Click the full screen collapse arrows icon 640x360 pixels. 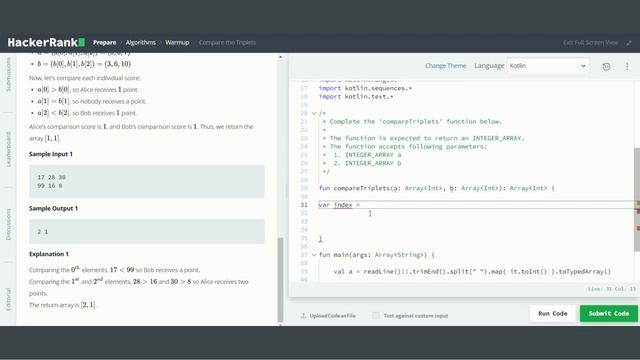coord(629,42)
